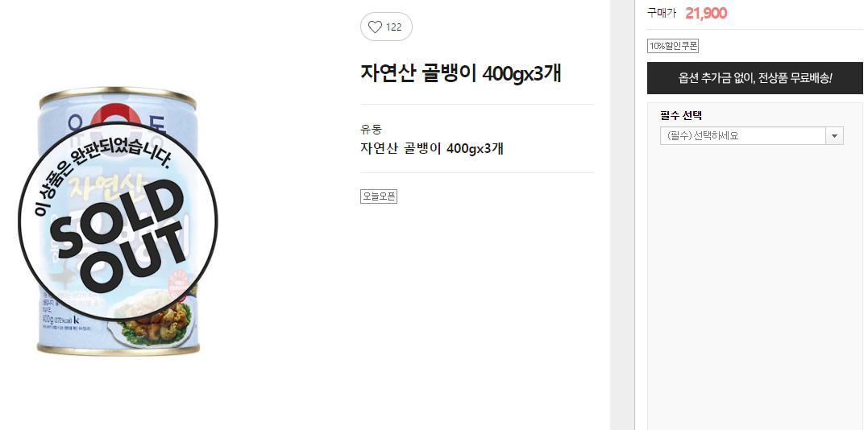The height and width of the screenshot is (430, 868).
Task: Click the 21,900 purchase price
Action: click(706, 13)
